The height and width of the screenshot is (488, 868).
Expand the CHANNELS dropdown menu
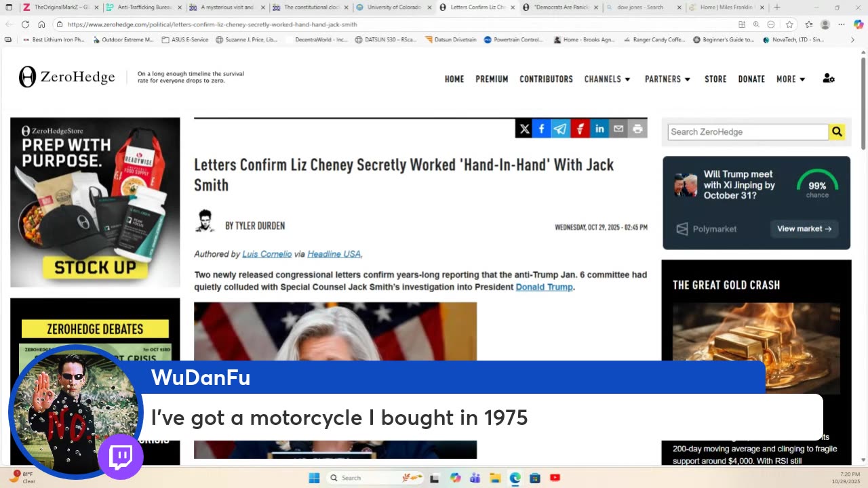coord(608,79)
